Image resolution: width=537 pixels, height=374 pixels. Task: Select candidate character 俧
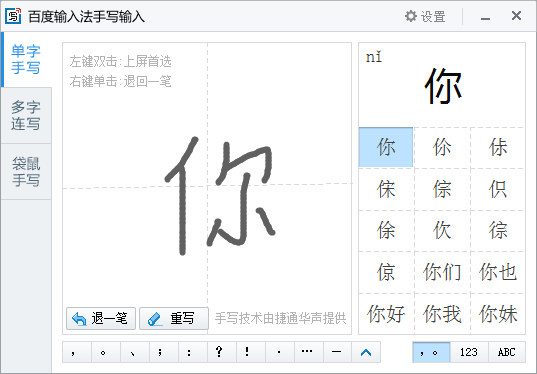498,147
